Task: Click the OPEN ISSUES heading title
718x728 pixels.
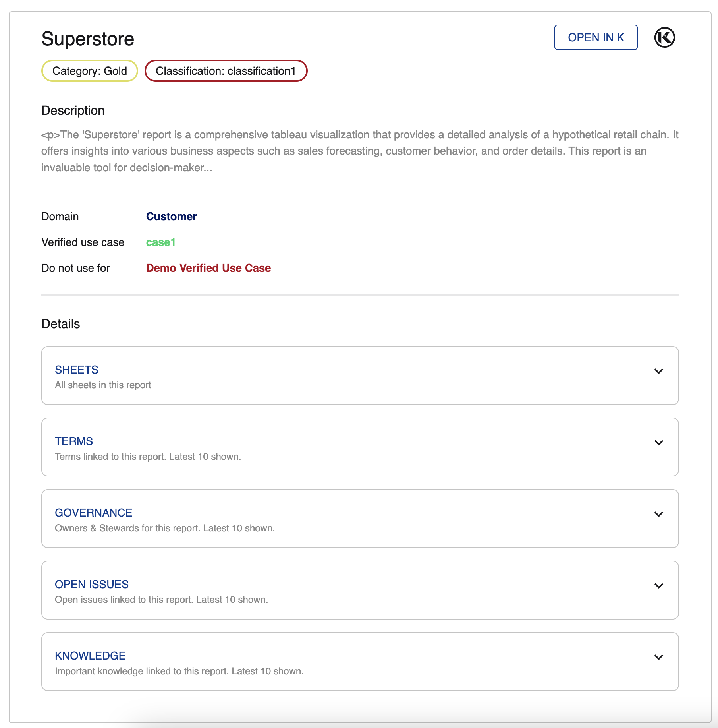Action: pyautogui.click(x=91, y=584)
